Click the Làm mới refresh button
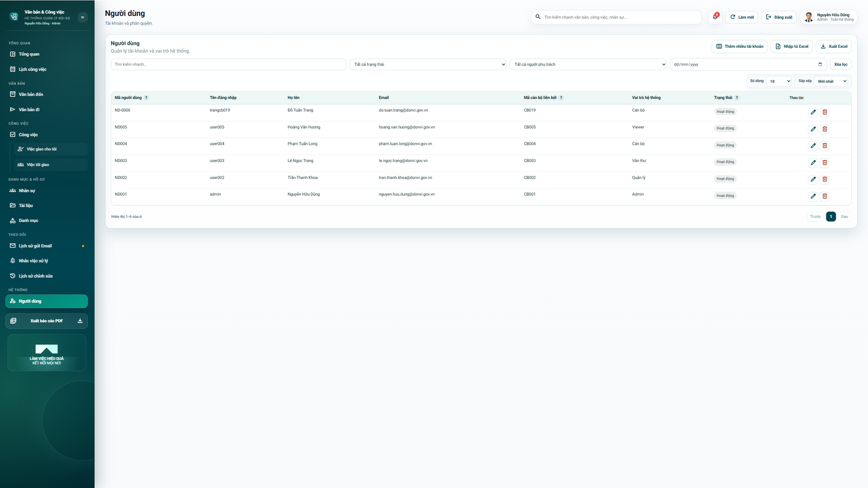Screen dimensions: 868x488 tap(742, 17)
